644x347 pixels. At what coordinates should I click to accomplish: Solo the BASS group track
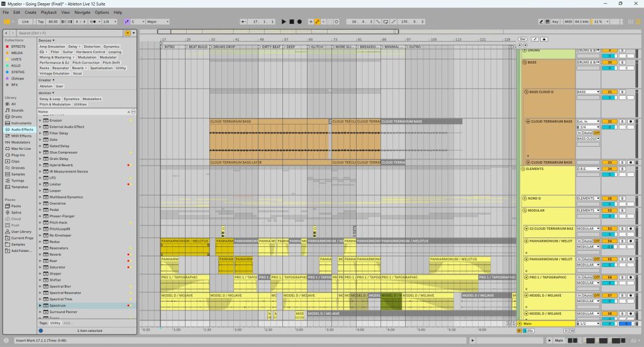[622, 62]
